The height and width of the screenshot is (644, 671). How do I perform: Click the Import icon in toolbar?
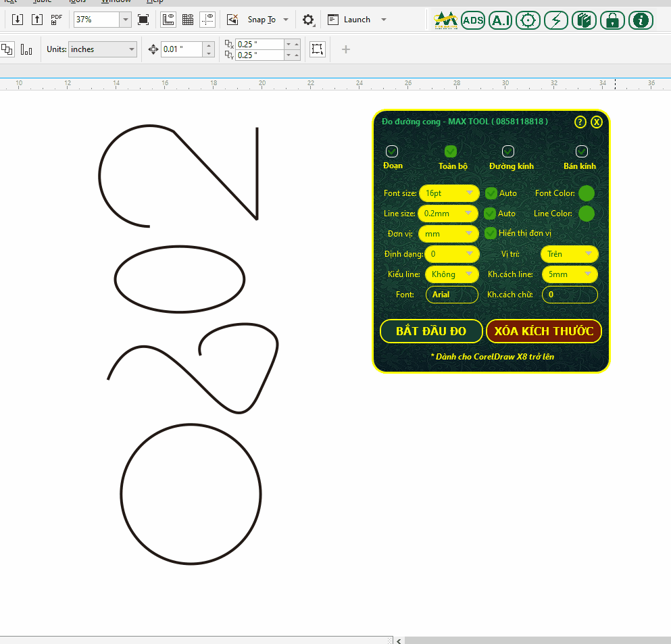click(18, 20)
